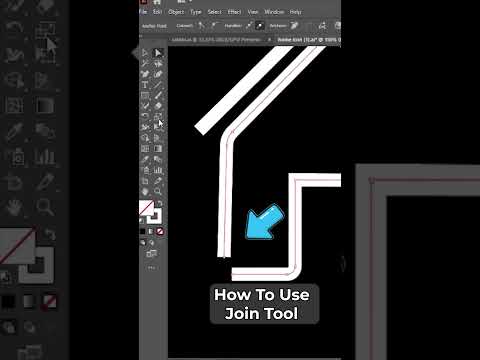The height and width of the screenshot is (360, 480).
Task: Close the first document tab
Action: pos(269,40)
